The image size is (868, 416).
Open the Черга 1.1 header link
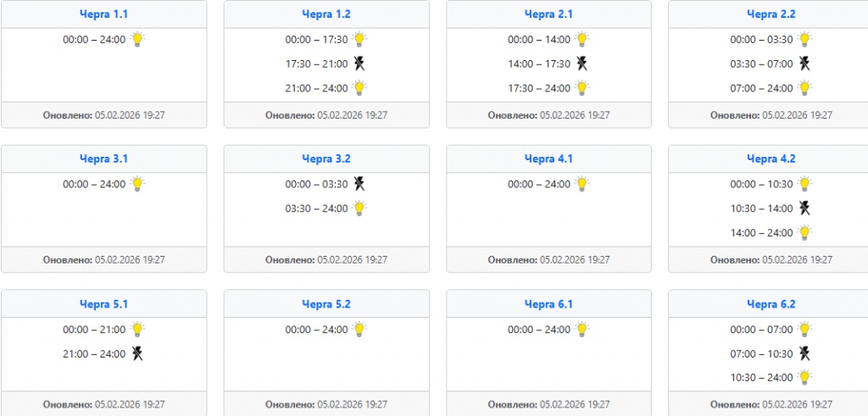point(103,14)
